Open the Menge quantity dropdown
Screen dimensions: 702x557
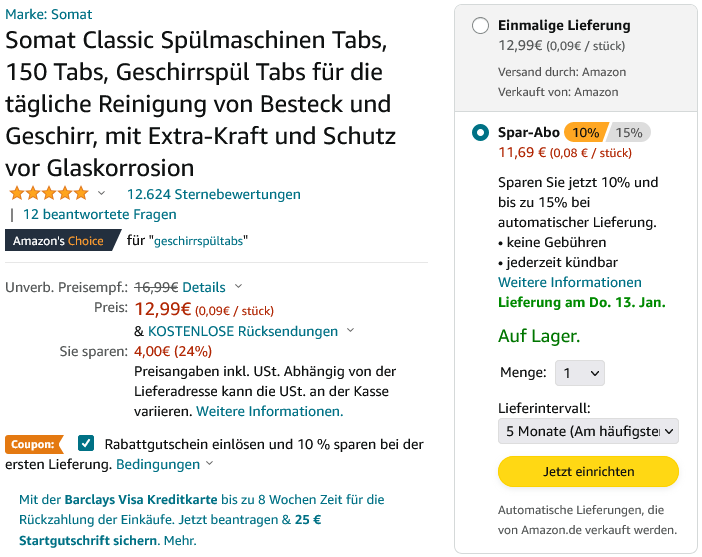(x=580, y=373)
